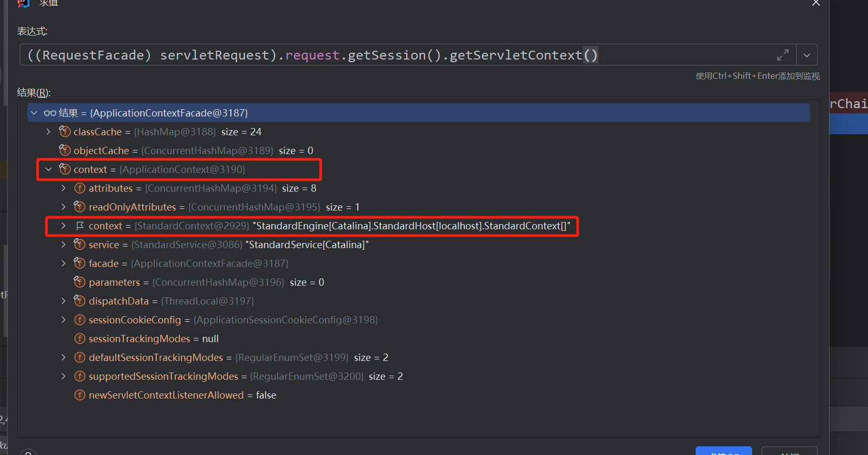This screenshot has width=868, height=455.
Task: Click the field icon beside dispatchData
Action: pos(79,300)
